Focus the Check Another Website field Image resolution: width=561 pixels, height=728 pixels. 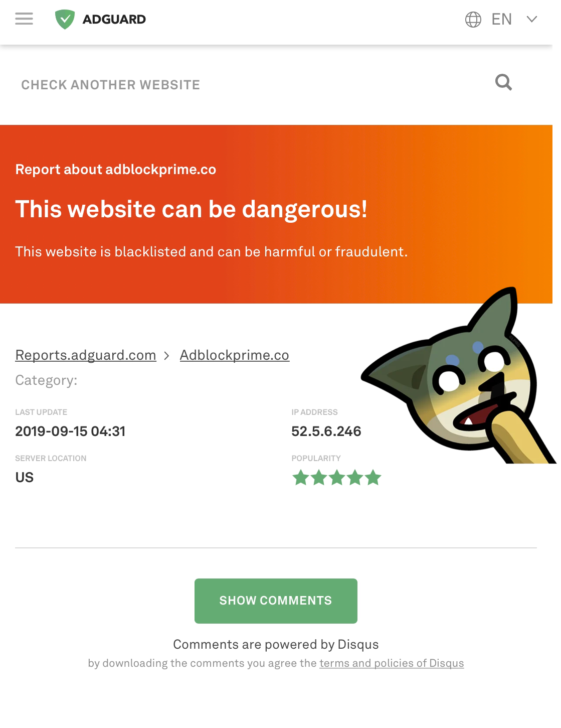pos(251,84)
